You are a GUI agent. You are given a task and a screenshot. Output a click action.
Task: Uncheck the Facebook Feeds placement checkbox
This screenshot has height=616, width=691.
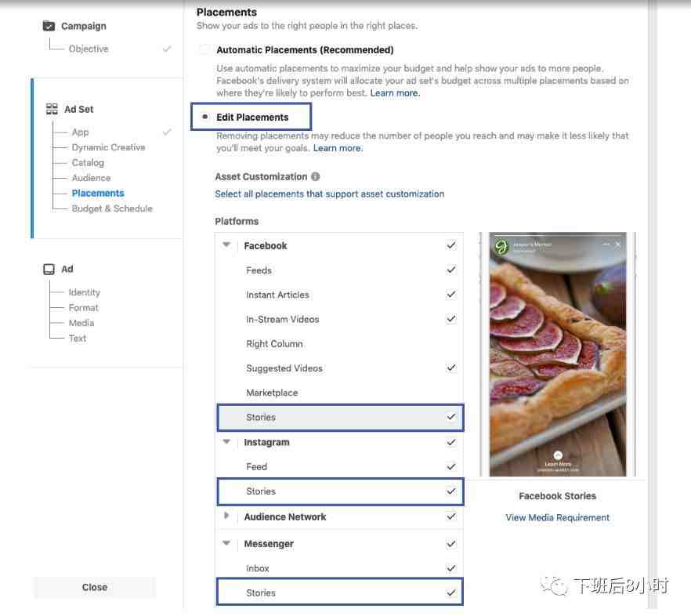(x=451, y=270)
